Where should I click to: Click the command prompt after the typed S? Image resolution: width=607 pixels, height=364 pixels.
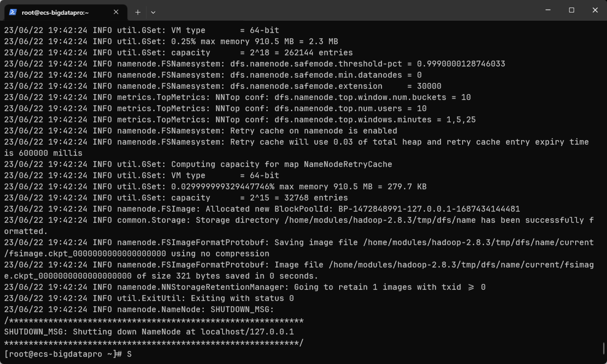[x=134, y=354]
